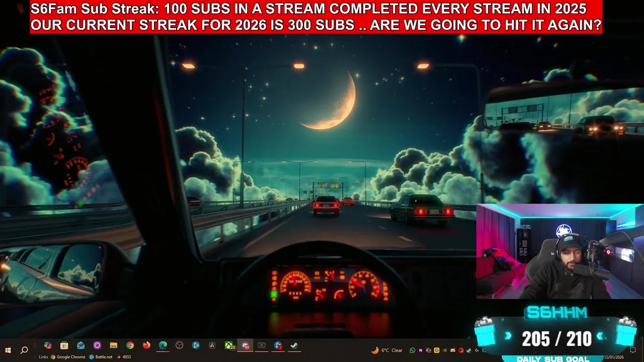
Task: Launch Firefox from the taskbar
Action: pos(146,345)
